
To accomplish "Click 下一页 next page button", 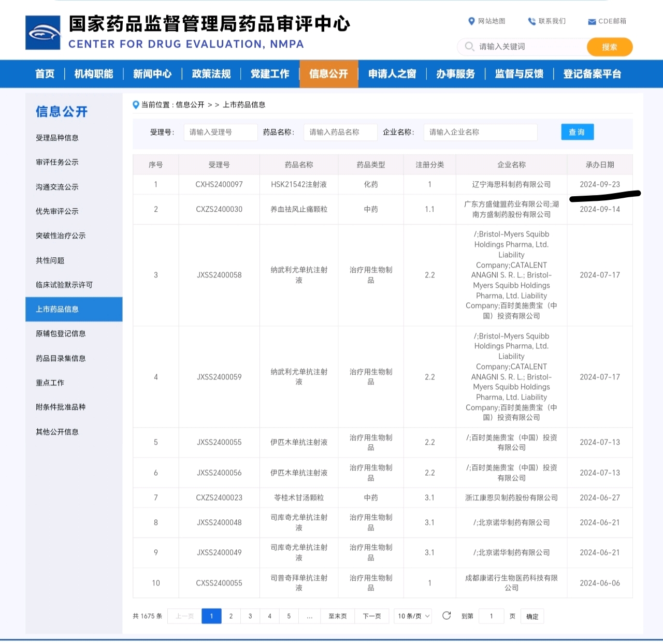I will click(x=372, y=616).
